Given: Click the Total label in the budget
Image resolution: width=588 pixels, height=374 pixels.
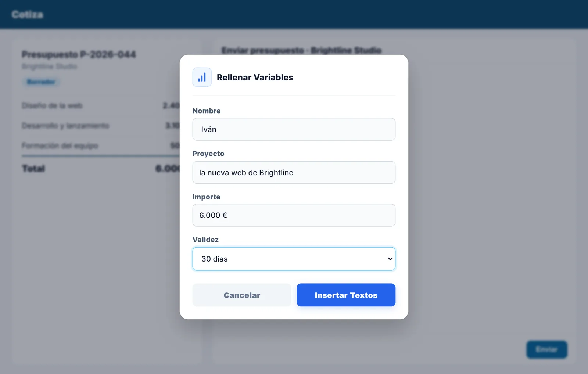Looking at the screenshot, I should [x=33, y=169].
